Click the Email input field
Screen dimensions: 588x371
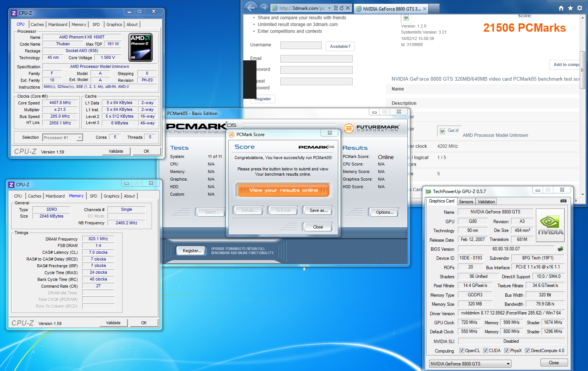316,59
